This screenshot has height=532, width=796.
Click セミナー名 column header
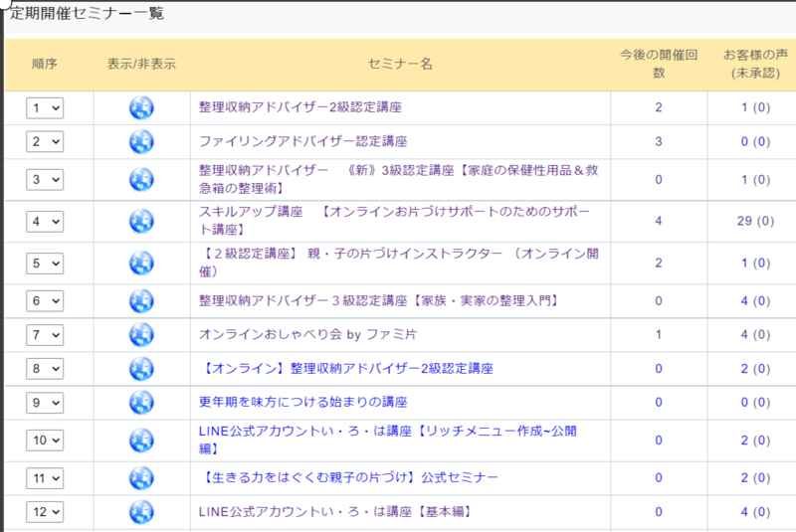tap(400, 64)
